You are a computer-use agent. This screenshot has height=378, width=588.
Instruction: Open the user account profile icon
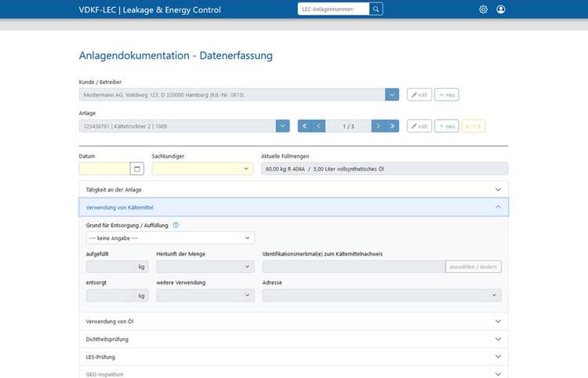[501, 9]
